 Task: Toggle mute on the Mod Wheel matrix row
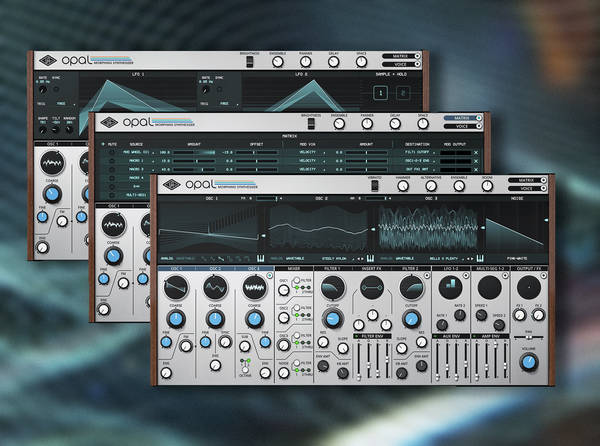coord(112,152)
